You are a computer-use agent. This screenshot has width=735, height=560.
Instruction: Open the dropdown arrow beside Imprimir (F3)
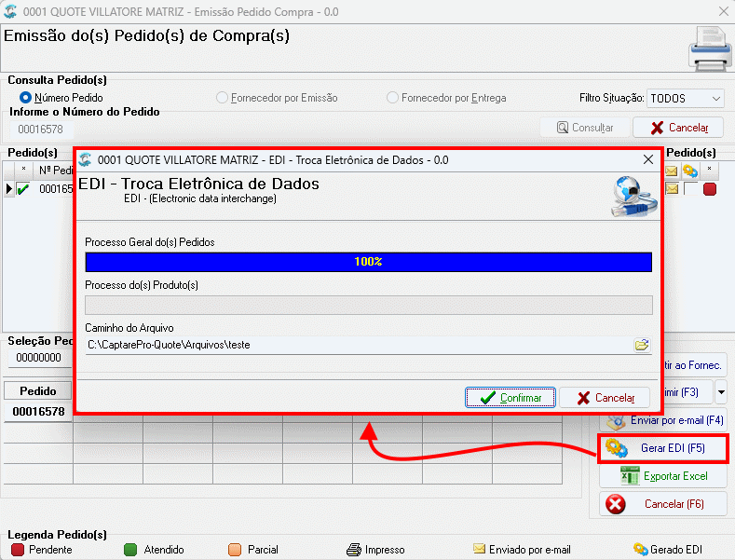(721, 392)
